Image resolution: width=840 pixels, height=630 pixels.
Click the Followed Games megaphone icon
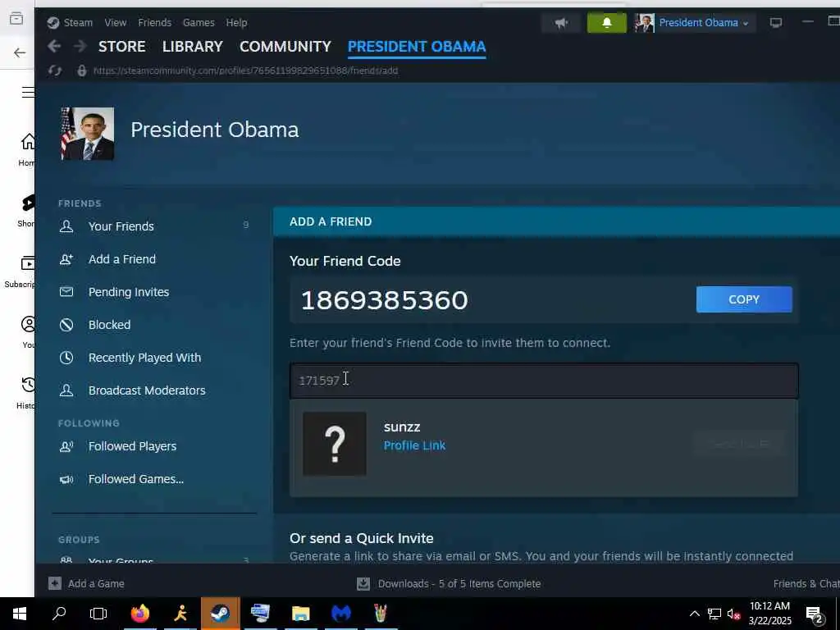66,479
